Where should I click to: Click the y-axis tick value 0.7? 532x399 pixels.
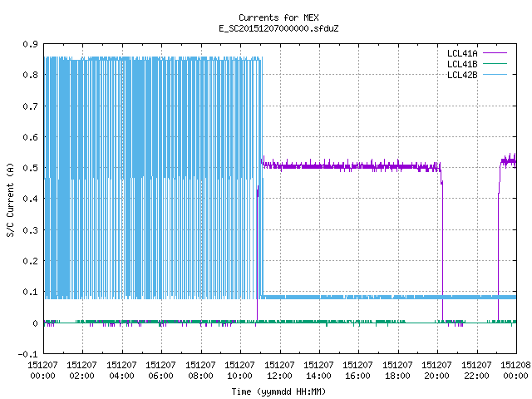click(x=30, y=106)
